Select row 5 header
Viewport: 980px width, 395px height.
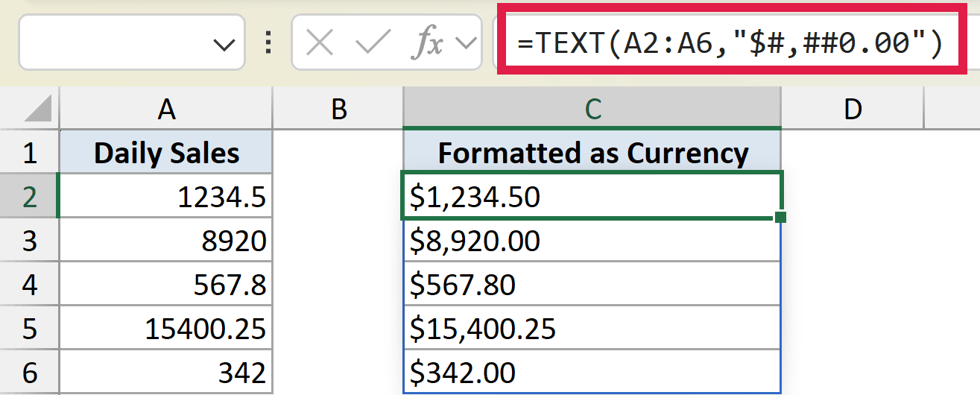[29, 328]
